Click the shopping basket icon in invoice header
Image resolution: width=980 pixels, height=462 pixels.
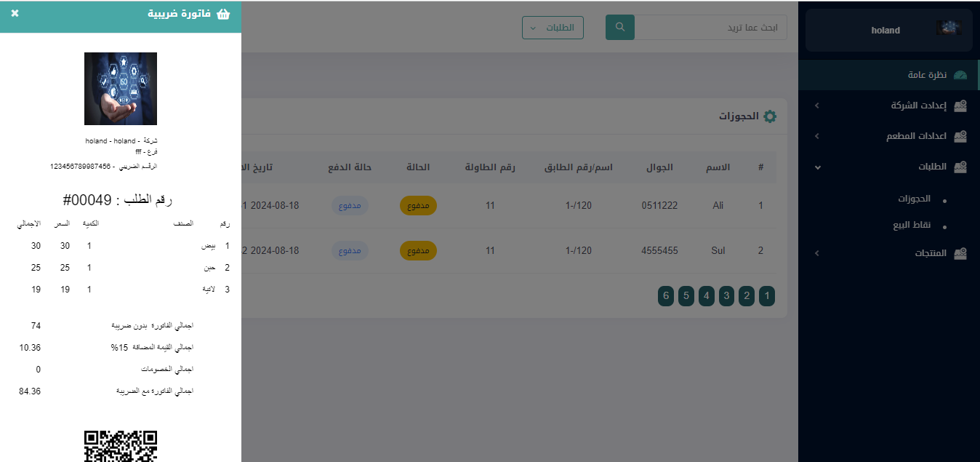point(224,13)
